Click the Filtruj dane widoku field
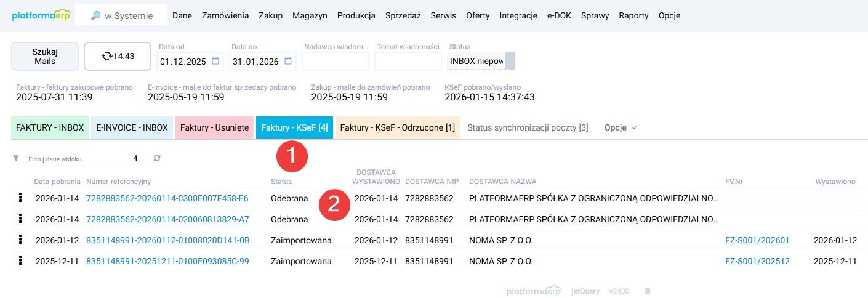This screenshot has height=298, width=868. (74, 159)
